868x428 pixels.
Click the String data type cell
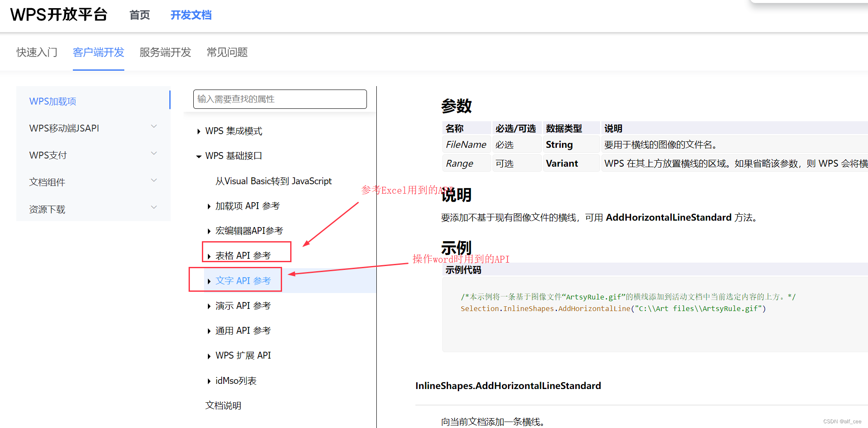point(571,145)
